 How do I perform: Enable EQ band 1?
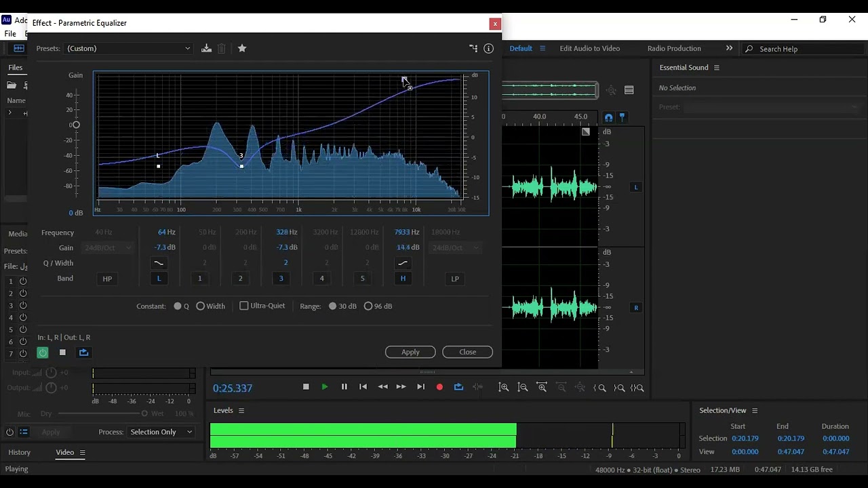click(199, 278)
